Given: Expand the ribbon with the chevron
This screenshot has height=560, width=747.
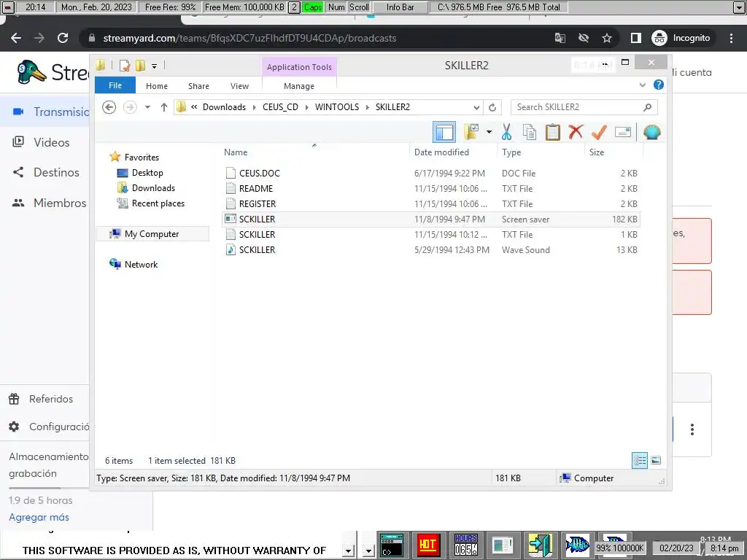Looking at the screenshot, I should 642,85.
